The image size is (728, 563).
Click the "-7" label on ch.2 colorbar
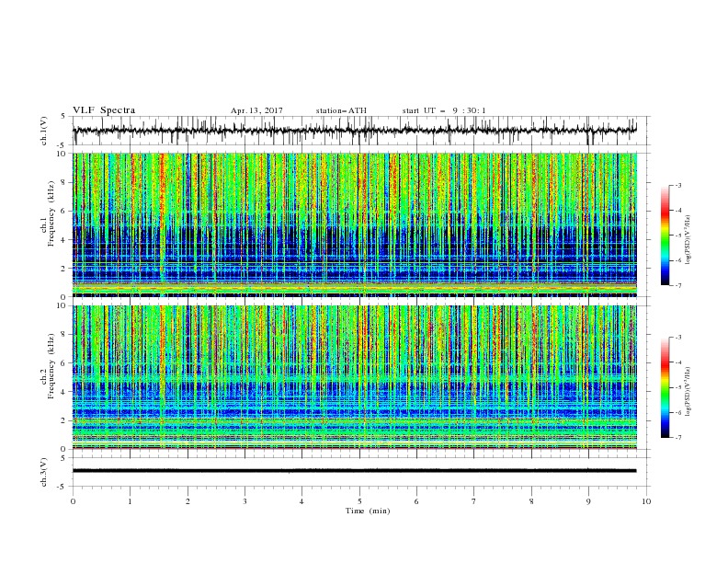tap(678, 438)
